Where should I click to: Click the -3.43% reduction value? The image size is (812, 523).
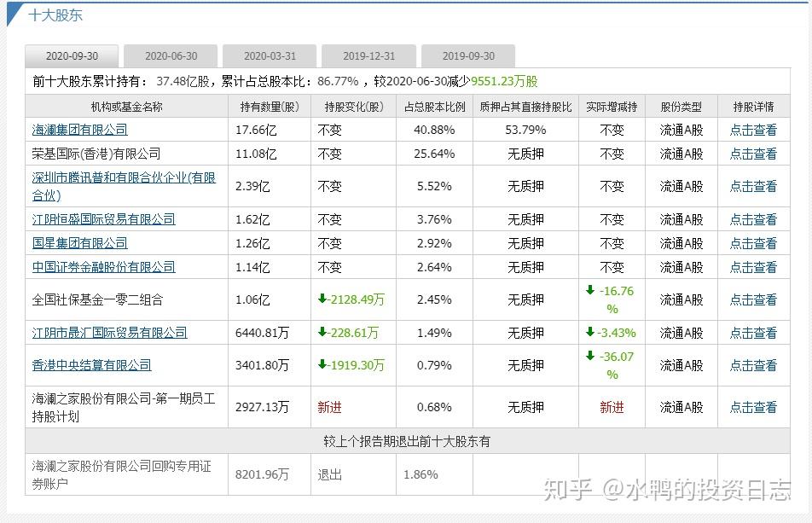(611, 333)
